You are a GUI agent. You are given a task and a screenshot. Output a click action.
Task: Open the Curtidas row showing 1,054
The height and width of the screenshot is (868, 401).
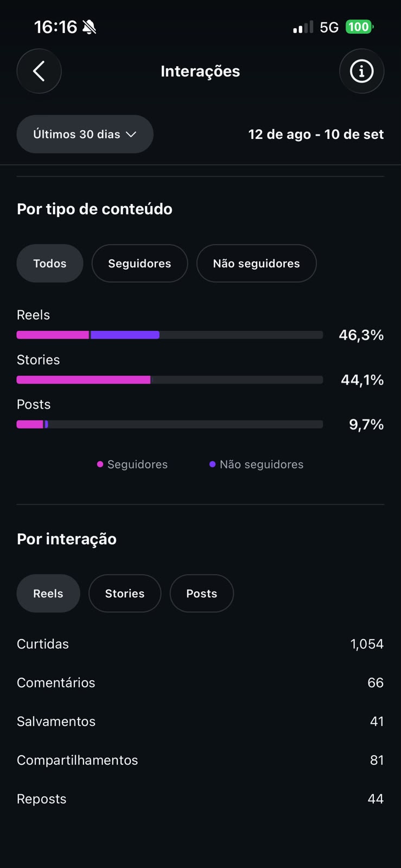[200, 644]
